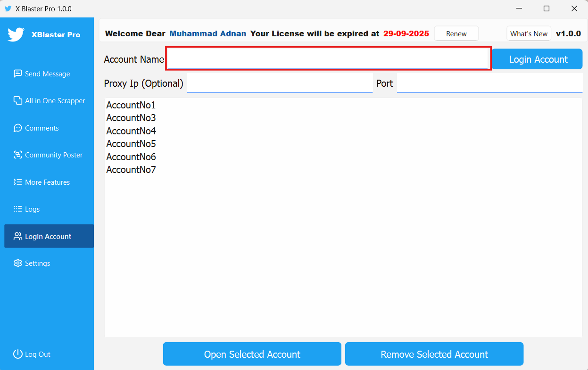Select AccountNo1 in the account list
The height and width of the screenshot is (370, 588).
131,105
